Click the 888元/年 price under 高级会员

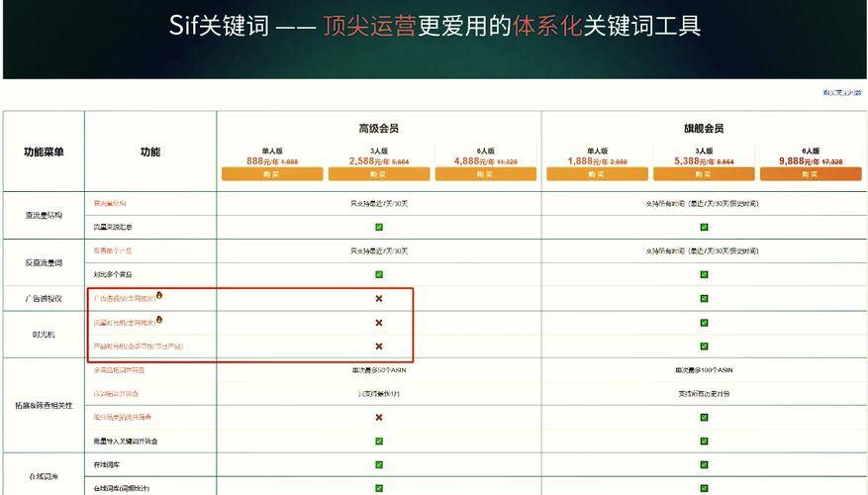pyautogui.click(x=264, y=161)
